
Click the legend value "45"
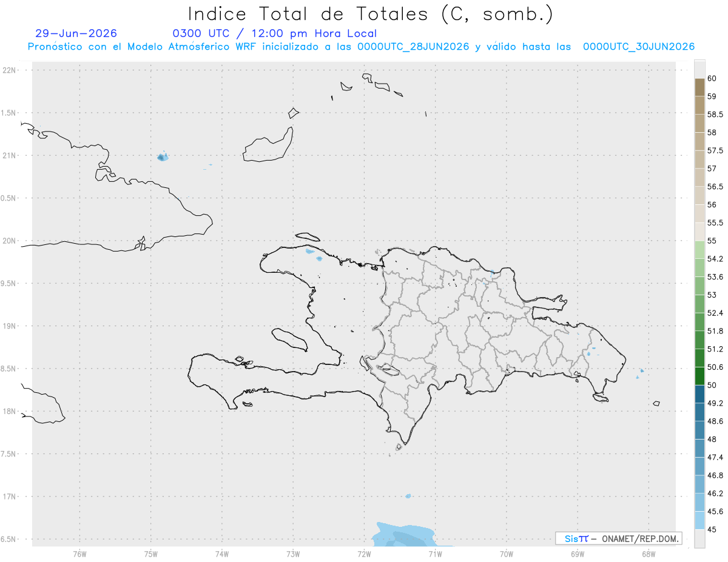point(712,529)
